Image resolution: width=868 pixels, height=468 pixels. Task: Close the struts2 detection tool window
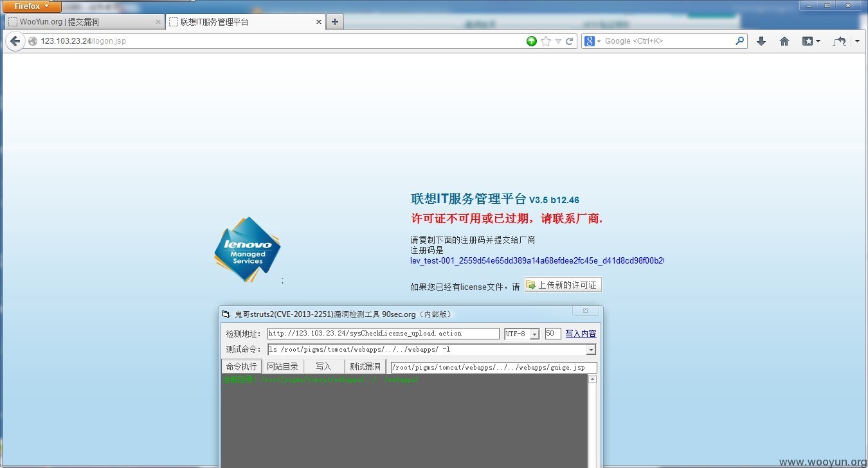click(x=586, y=311)
